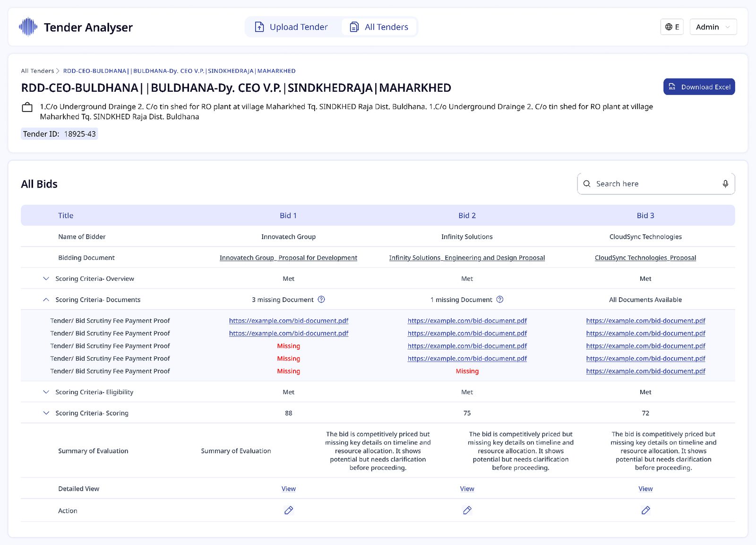
Task: Click CloudSync Technologies bidder name
Action: tap(645, 236)
